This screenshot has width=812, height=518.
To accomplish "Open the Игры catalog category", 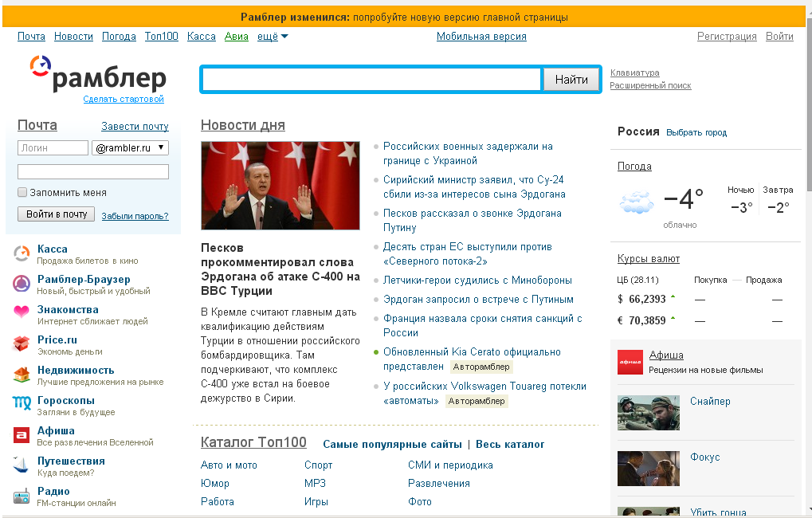I will [316, 501].
